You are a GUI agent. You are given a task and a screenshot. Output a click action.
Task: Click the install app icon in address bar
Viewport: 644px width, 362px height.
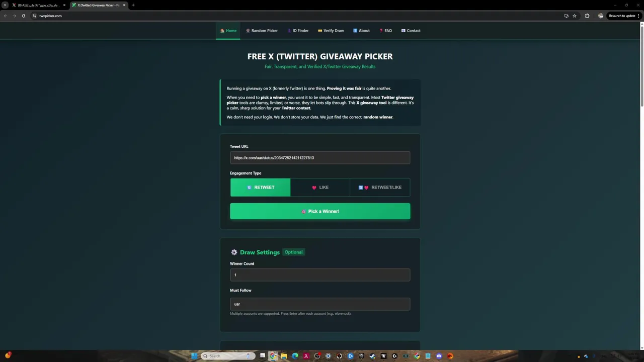pyautogui.click(x=567, y=16)
